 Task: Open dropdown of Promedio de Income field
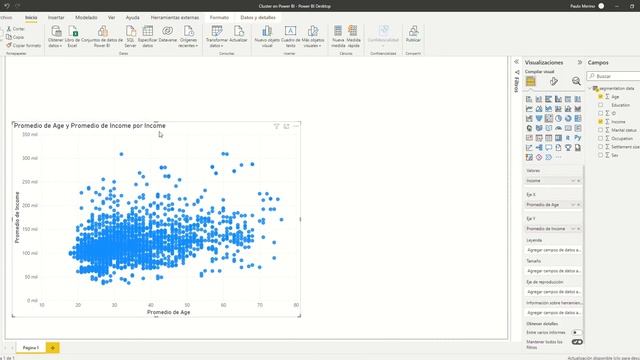(x=573, y=229)
